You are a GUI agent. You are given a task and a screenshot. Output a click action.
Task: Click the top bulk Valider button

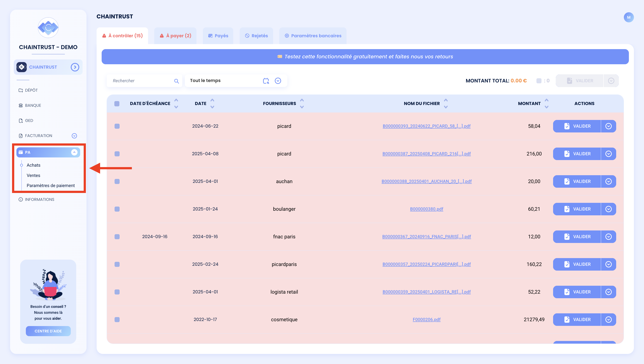coord(580,81)
